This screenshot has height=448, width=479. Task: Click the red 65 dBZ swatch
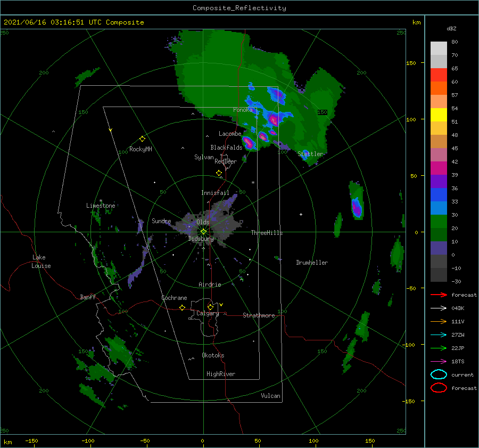(439, 75)
